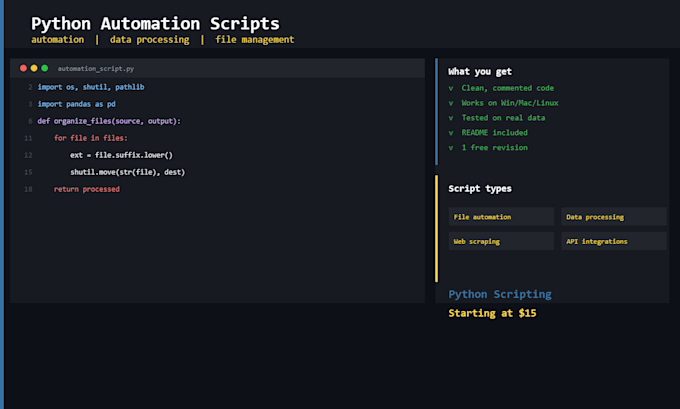Image resolution: width=680 pixels, height=409 pixels.
Task: Click the 'import os, shutil, pathlib' code line
Action: click(91, 87)
